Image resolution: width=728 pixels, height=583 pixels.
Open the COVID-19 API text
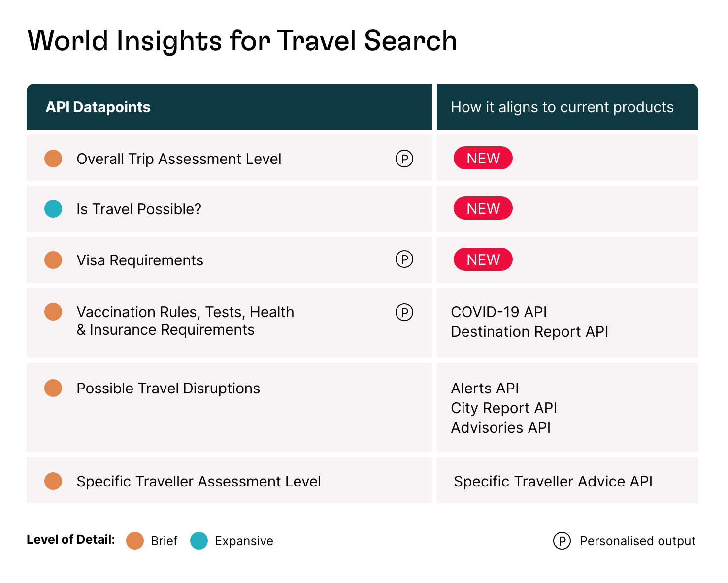coord(498,312)
